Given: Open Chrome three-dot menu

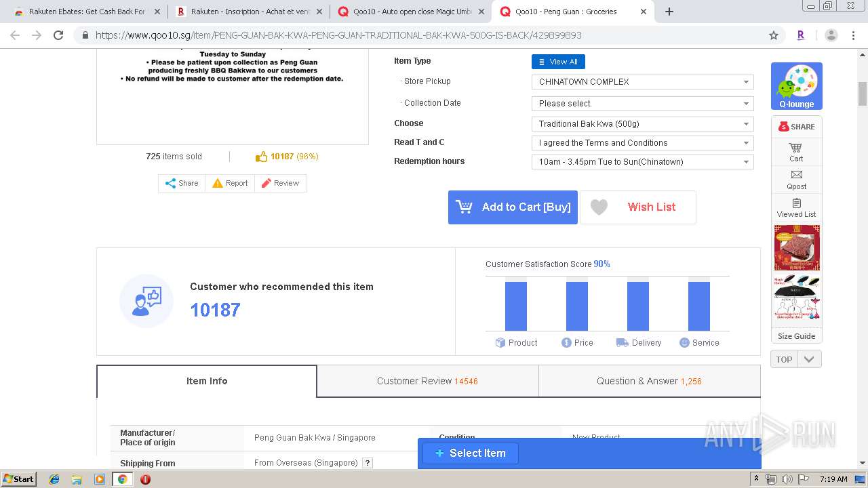Looking at the screenshot, I should pos(854,35).
